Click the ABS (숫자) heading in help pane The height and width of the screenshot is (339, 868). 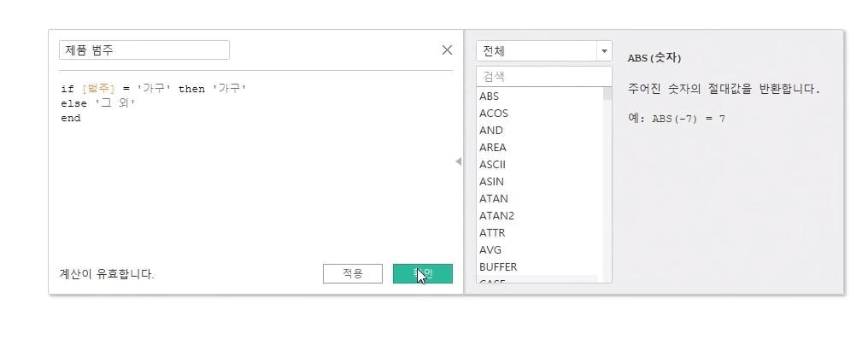[x=654, y=58]
